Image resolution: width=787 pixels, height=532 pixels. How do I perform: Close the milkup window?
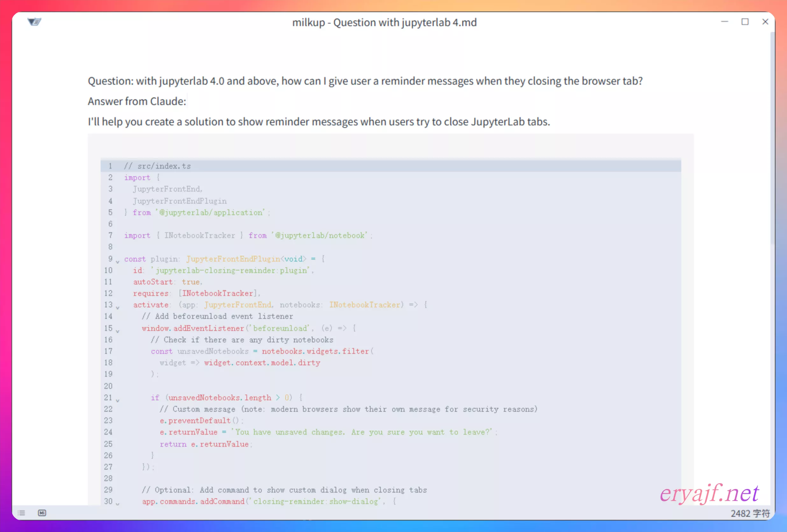[x=765, y=22]
